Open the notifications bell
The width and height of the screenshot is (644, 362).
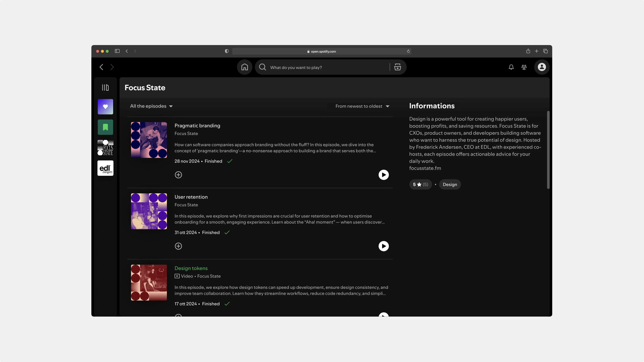pyautogui.click(x=511, y=67)
